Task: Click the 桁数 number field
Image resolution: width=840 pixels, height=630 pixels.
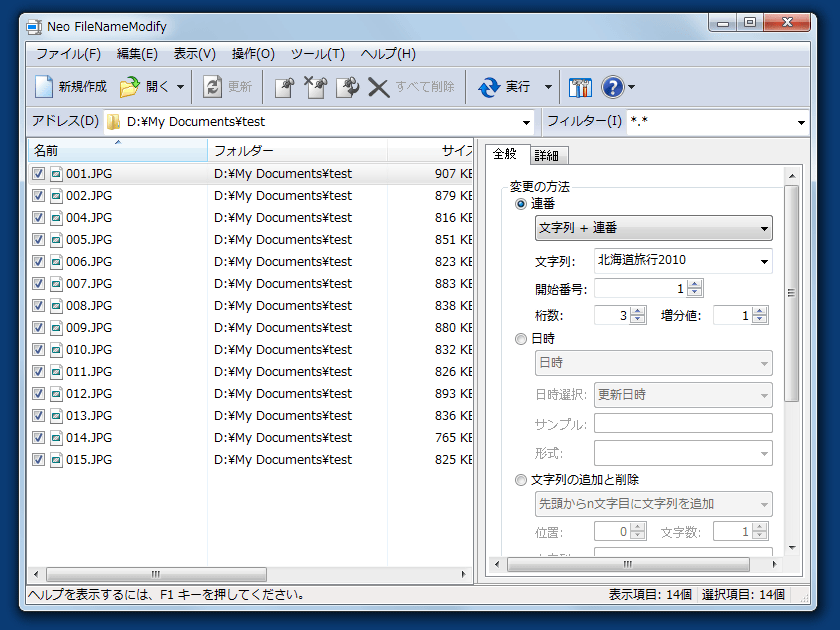Action: (612, 315)
